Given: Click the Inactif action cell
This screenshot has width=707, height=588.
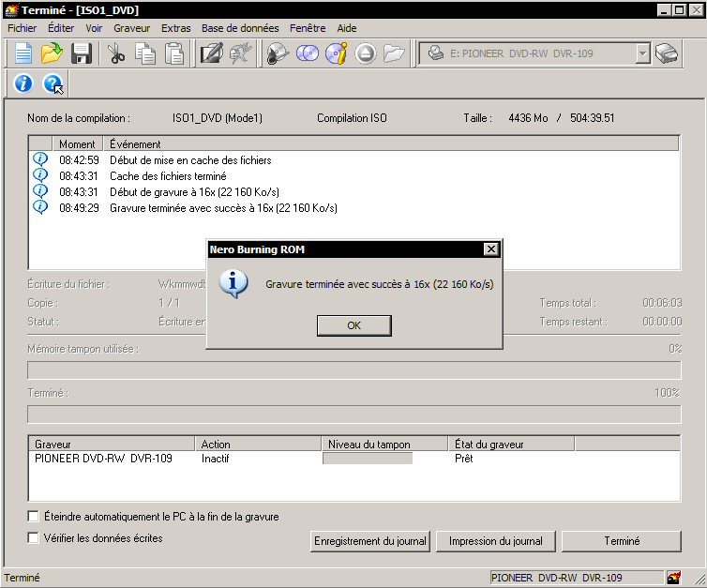Looking at the screenshot, I should (x=215, y=459).
